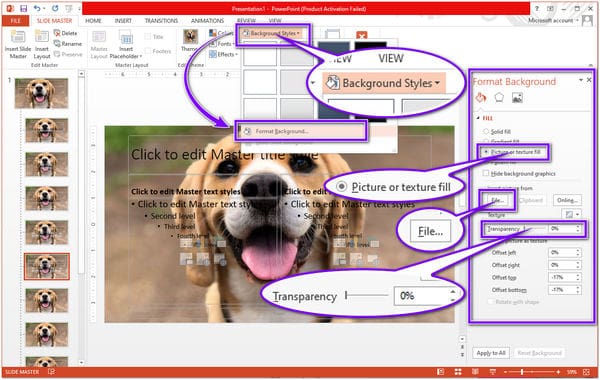Click the zoom out minus icon
The height and width of the screenshot is (380, 600).
[505, 372]
